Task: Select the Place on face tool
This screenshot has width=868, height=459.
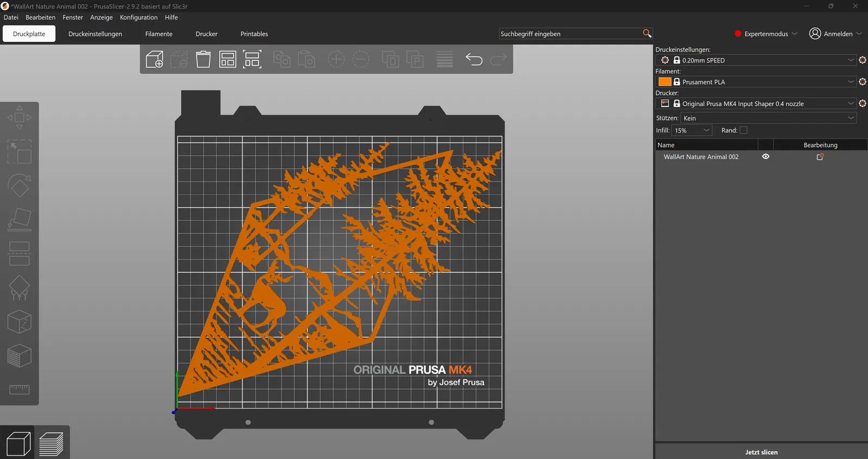Action: 20,220
